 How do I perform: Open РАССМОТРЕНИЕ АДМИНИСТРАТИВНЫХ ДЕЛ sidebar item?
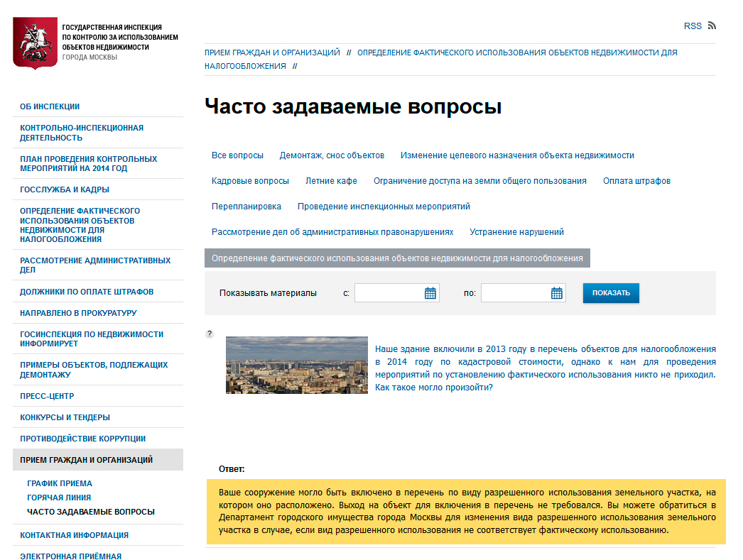[95, 265]
